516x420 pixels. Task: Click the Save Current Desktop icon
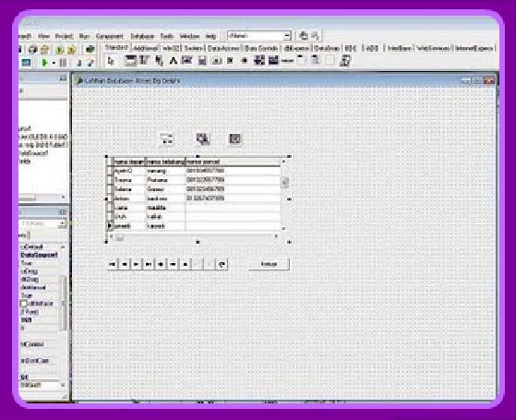[x=304, y=36]
